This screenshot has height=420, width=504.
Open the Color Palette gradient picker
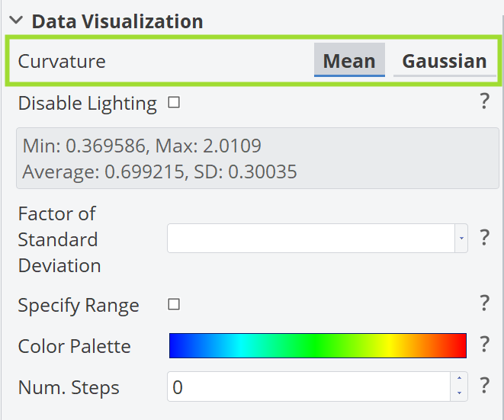coord(317,345)
